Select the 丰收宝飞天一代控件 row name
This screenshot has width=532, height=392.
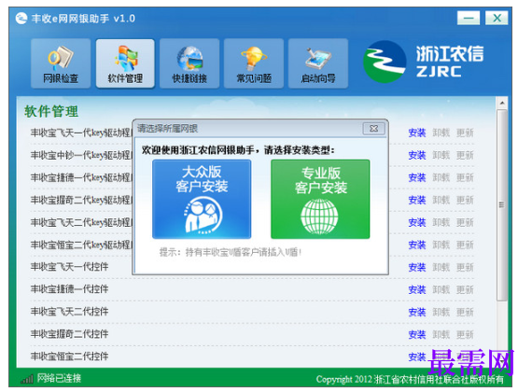pyautogui.click(x=70, y=267)
